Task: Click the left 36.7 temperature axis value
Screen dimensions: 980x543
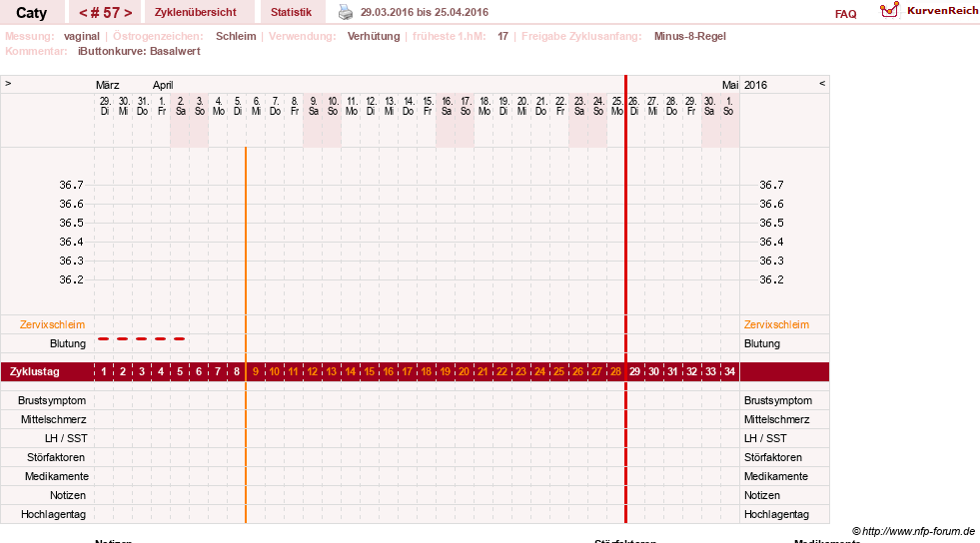Action: [71, 185]
